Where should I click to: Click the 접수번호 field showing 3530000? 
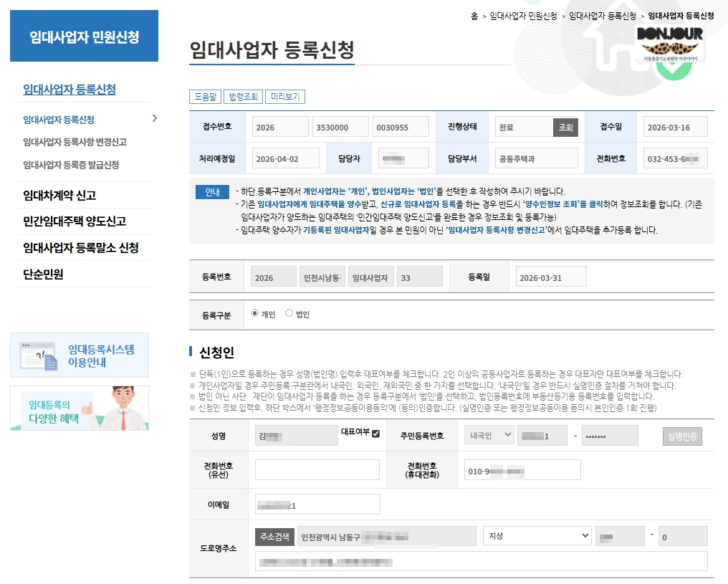pyautogui.click(x=340, y=127)
